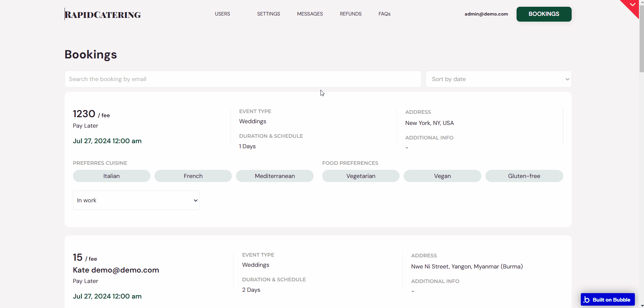The height and width of the screenshot is (308, 644).
Task: Click the Bookings page heading
Action: point(91,54)
